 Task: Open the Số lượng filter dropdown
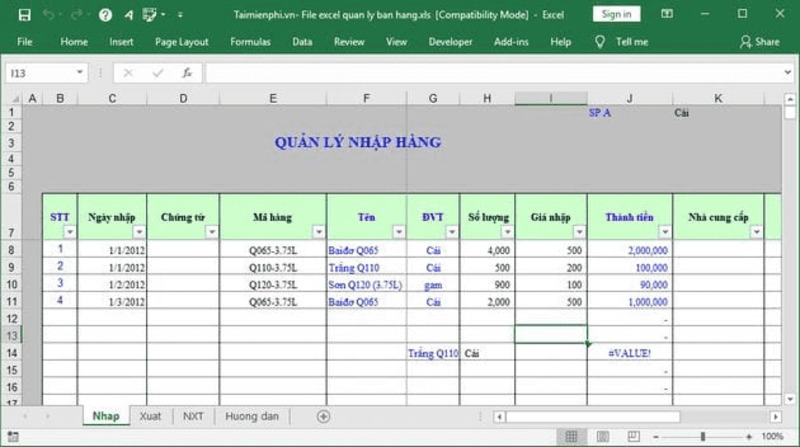507,232
